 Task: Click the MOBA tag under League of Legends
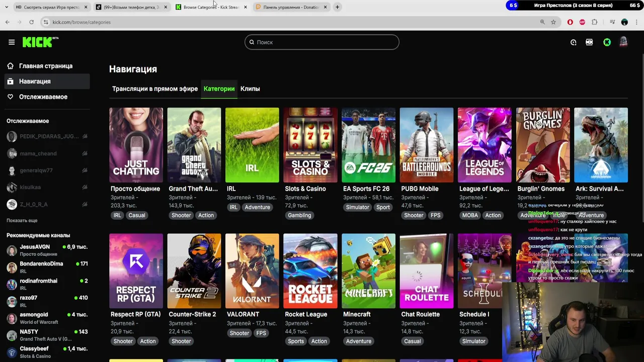(470, 215)
